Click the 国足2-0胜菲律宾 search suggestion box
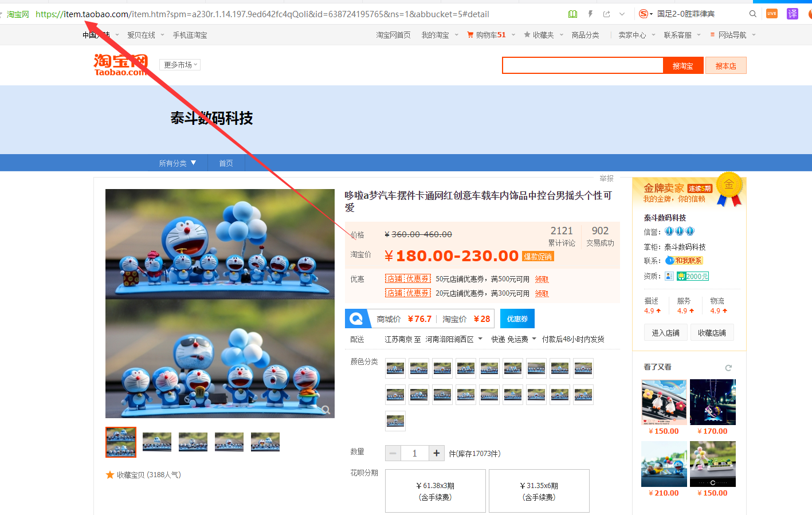This screenshot has height=515, width=812. (686, 14)
